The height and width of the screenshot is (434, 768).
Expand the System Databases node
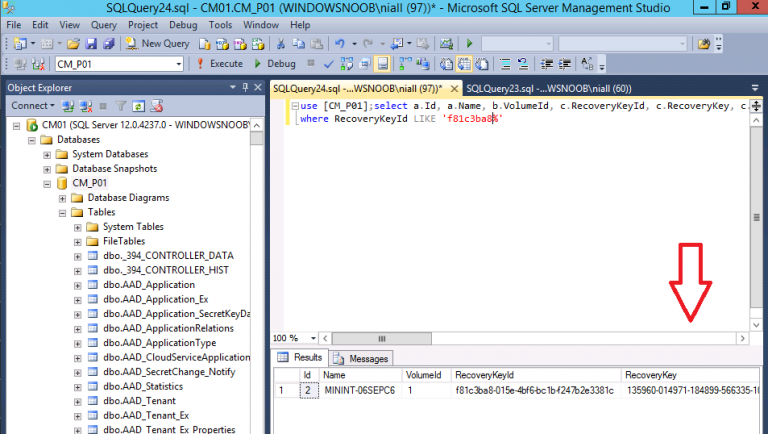(x=47, y=155)
